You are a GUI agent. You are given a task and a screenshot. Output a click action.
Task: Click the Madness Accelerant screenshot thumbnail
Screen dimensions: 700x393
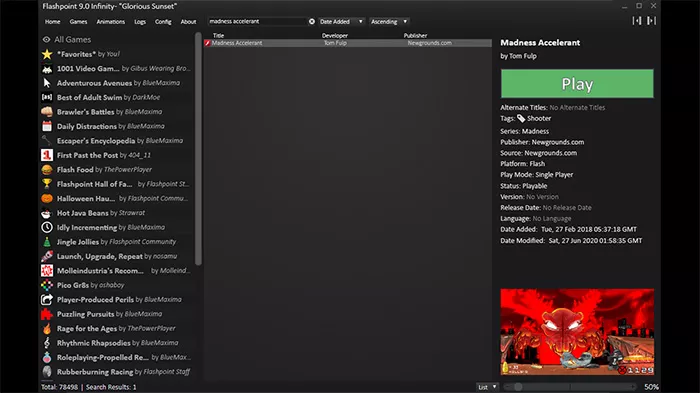577,332
